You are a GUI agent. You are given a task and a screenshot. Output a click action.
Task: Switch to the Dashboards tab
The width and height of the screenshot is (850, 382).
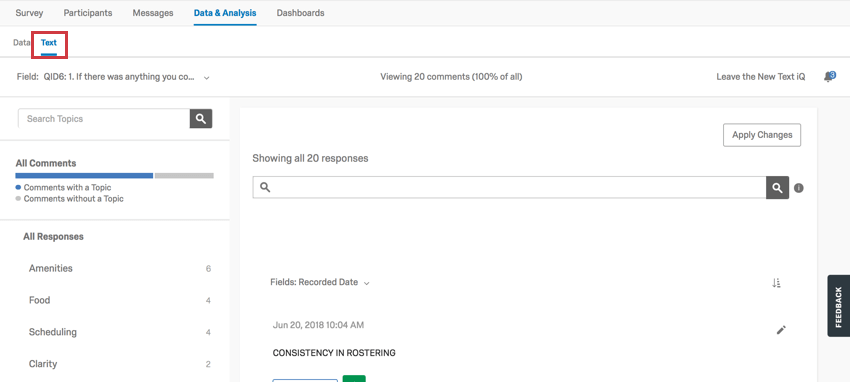[300, 13]
